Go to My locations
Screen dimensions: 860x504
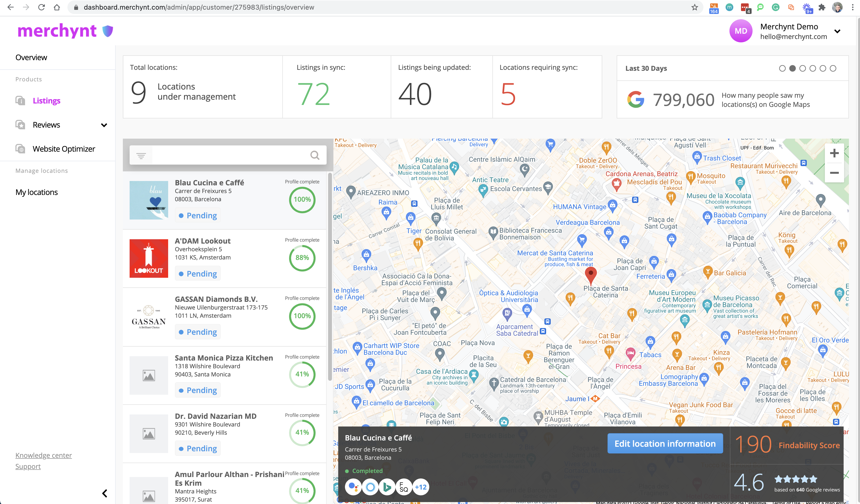(x=37, y=192)
